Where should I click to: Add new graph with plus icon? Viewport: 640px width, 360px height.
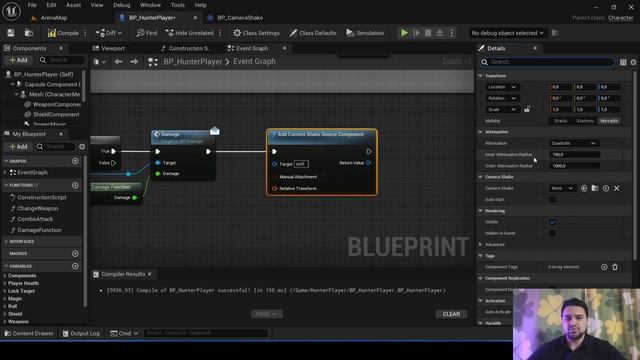[x=75, y=161]
